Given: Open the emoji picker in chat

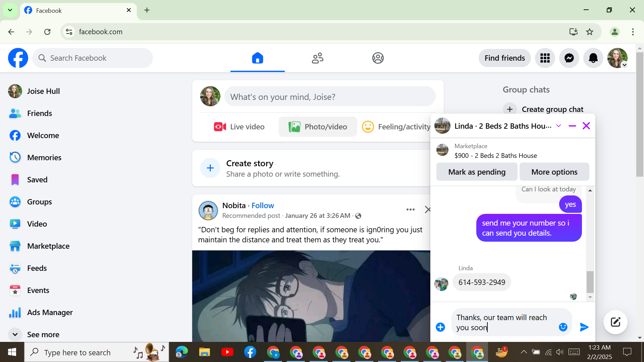Looking at the screenshot, I should point(563,327).
